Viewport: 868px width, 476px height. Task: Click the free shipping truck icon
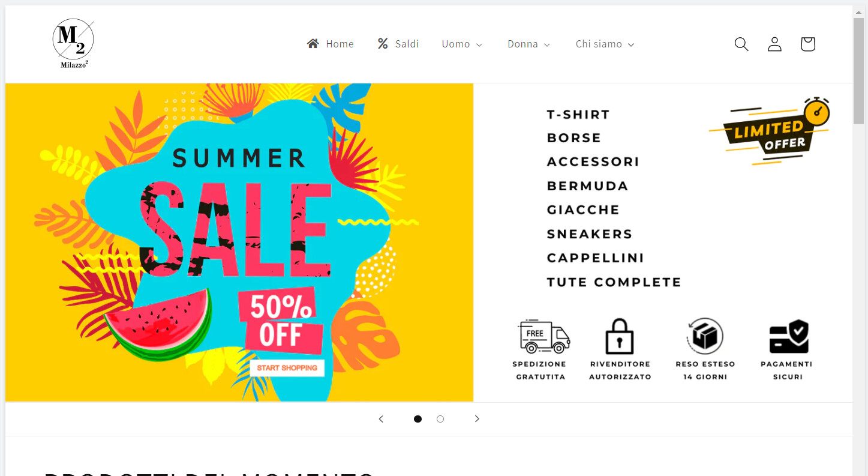coord(543,336)
